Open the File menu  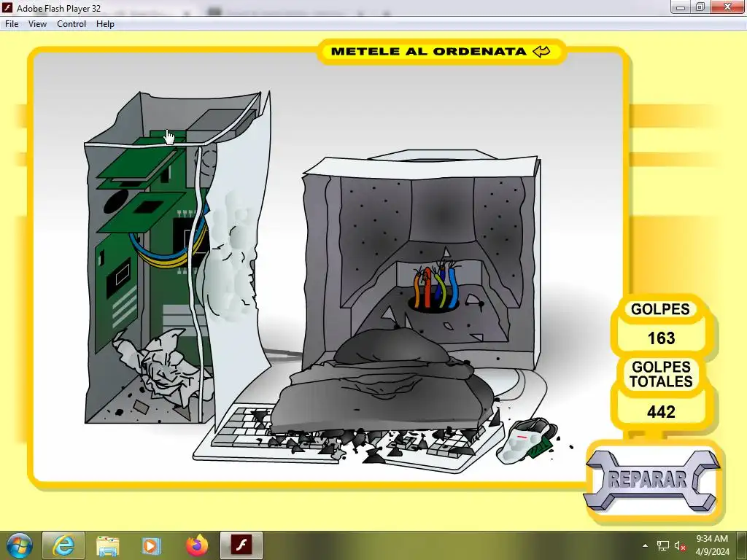pyautogui.click(x=12, y=24)
